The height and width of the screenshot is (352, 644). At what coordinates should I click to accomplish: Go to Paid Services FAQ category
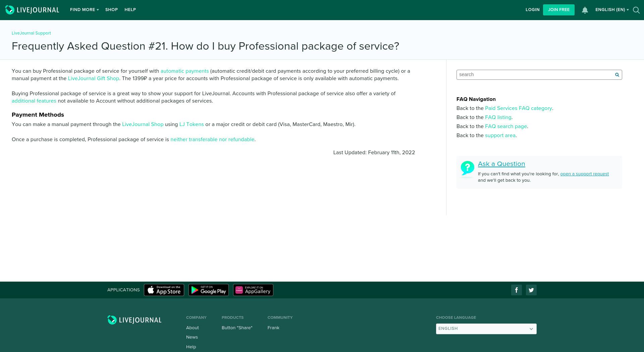pyautogui.click(x=518, y=108)
